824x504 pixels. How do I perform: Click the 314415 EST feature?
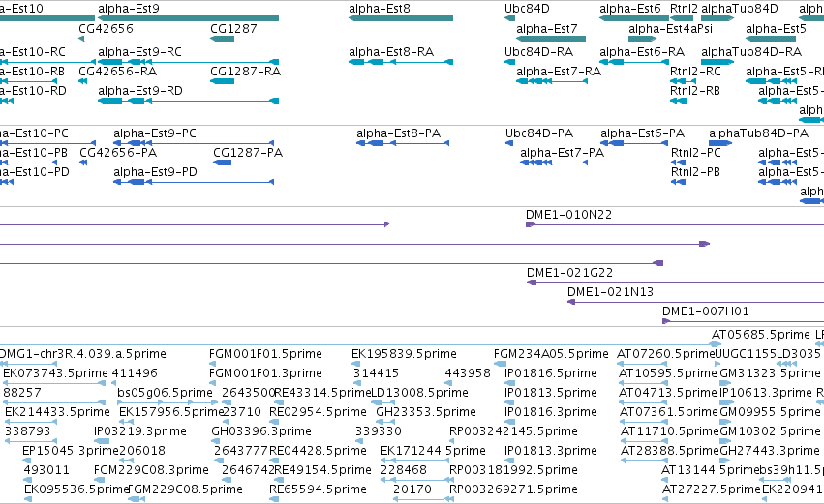(357, 383)
